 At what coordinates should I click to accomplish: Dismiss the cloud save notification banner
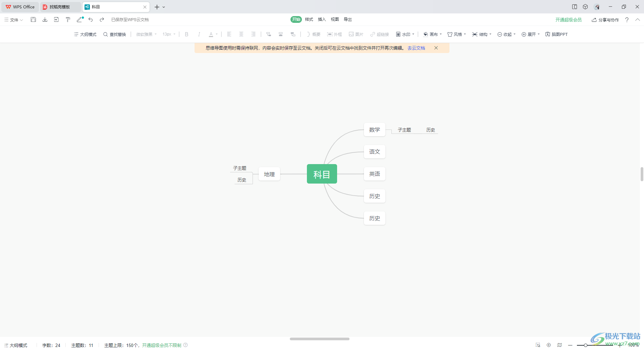[436, 48]
